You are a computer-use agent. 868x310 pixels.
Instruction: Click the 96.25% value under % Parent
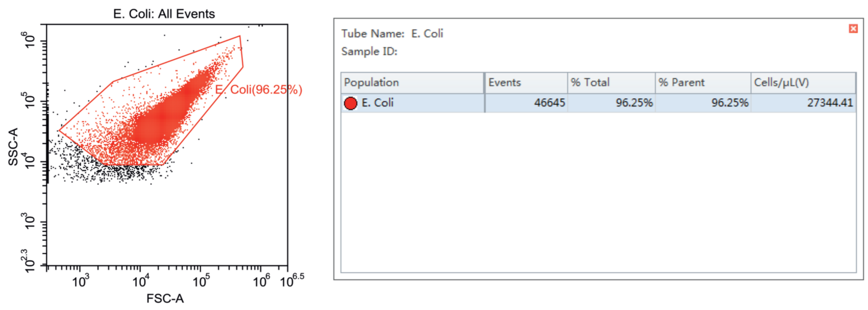point(730,103)
